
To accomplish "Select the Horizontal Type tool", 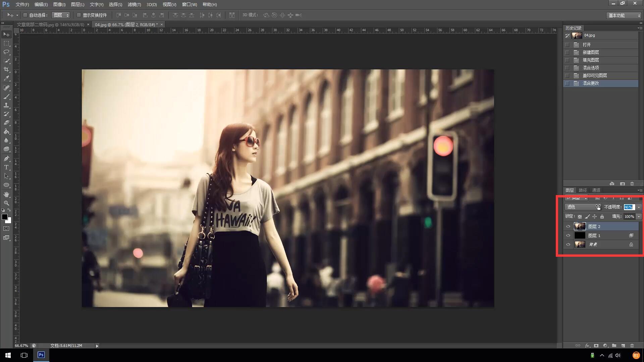I will tap(6, 167).
